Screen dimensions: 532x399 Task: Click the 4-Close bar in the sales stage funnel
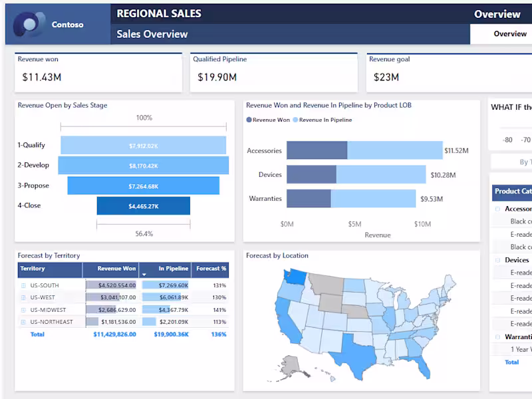point(143,205)
